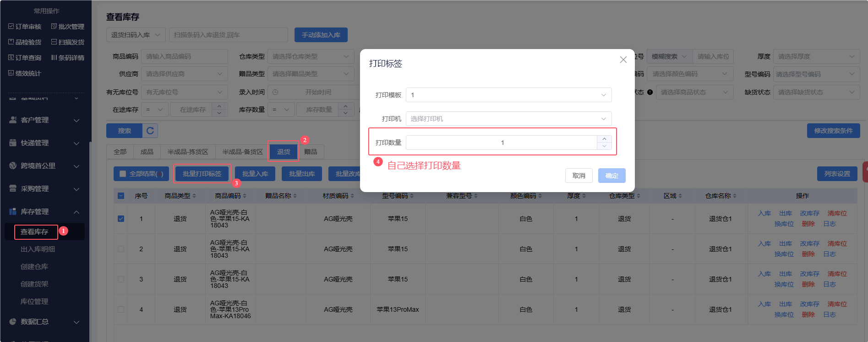Decrease 打印数量 with the down arrow

click(604, 146)
